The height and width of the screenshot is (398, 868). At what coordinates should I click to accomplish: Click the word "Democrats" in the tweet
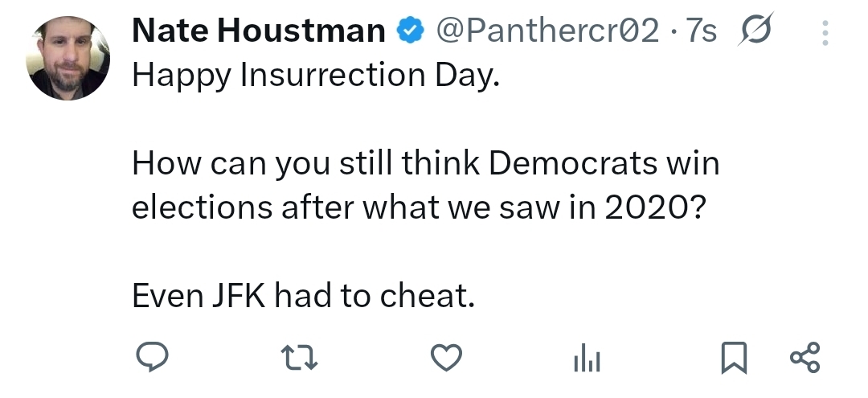tap(573, 164)
